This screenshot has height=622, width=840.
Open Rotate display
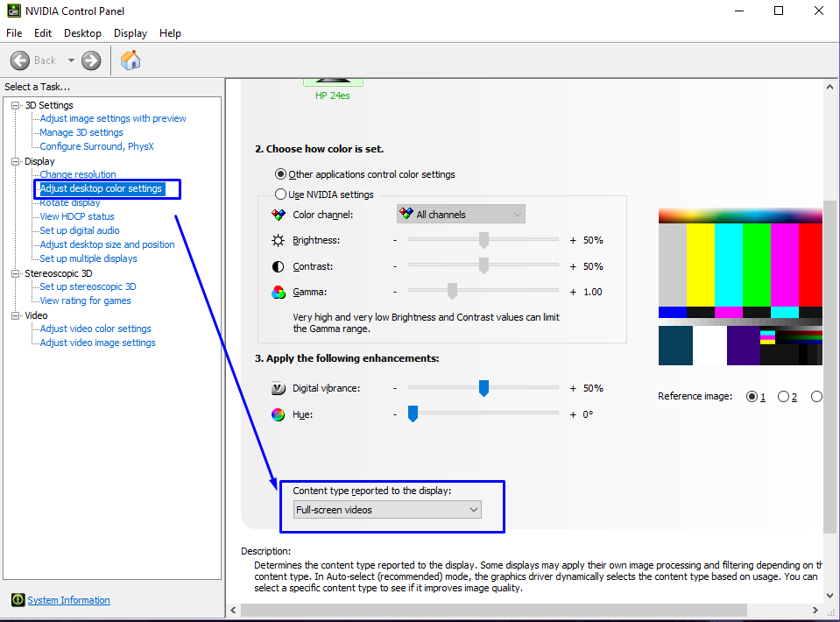(x=70, y=202)
